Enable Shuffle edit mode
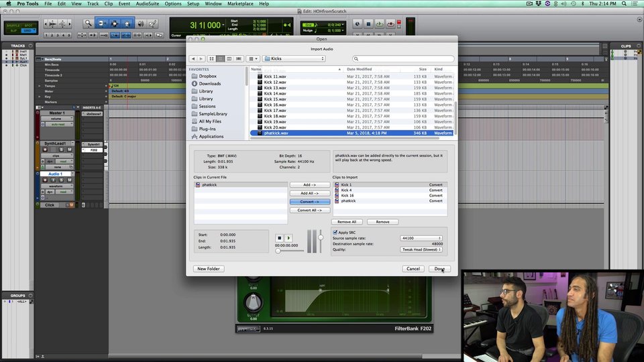This screenshot has height=362, width=644. coord(13,25)
